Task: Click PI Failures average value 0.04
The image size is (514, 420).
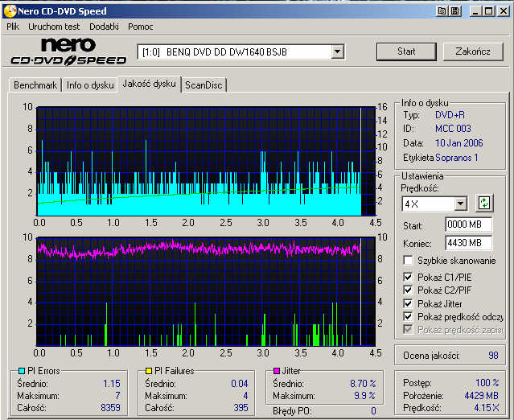Action: (x=239, y=383)
